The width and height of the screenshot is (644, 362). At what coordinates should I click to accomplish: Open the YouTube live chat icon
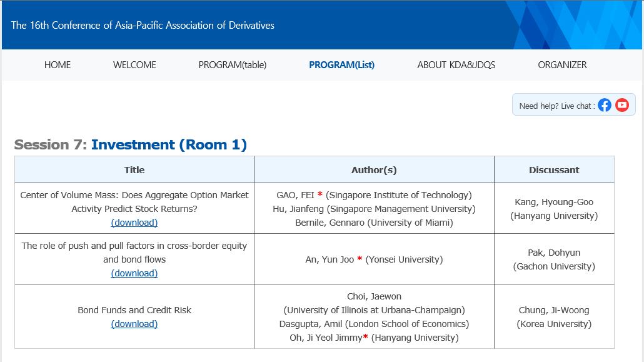[622, 105]
